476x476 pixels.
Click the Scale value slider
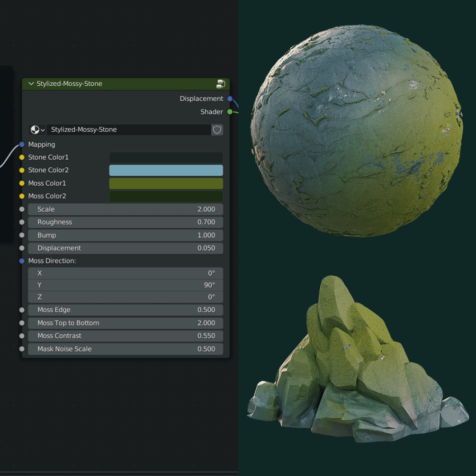(126, 209)
